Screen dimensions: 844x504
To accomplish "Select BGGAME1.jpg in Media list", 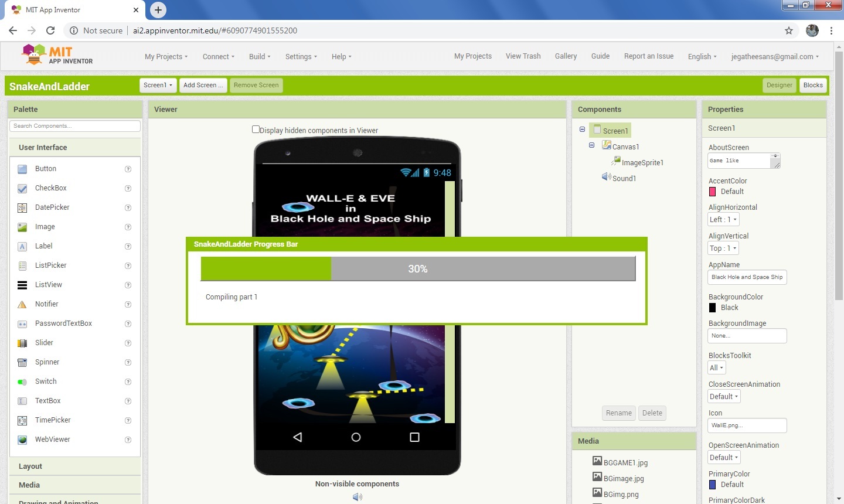I will coord(625,462).
